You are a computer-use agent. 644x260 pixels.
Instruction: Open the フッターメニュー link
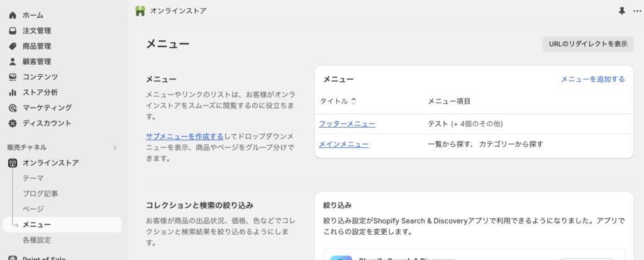pyautogui.click(x=347, y=124)
